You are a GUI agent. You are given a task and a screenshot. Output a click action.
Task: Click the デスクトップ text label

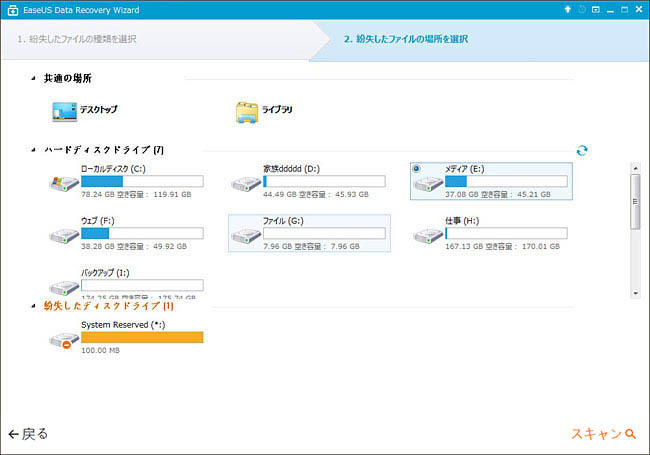(99, 109)
